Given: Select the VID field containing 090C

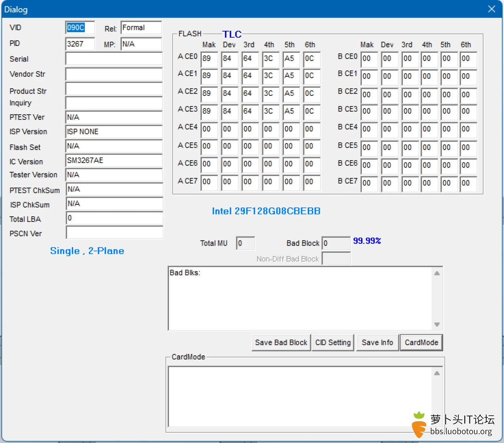Looking at the screenshot, I should pos(80,28).
